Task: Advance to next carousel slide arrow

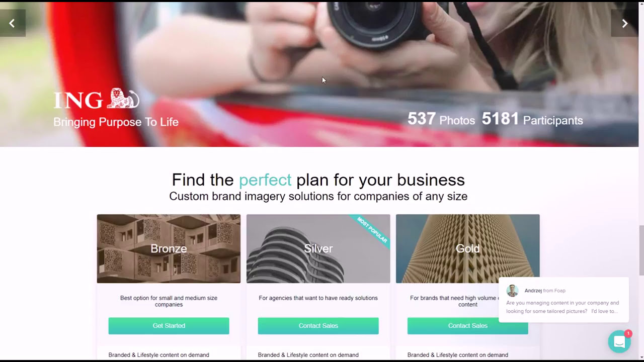Action: tap(624, 23)
